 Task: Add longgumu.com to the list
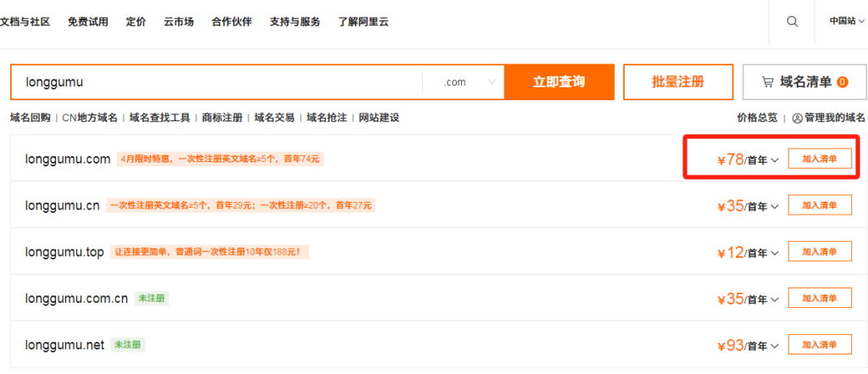820,159
